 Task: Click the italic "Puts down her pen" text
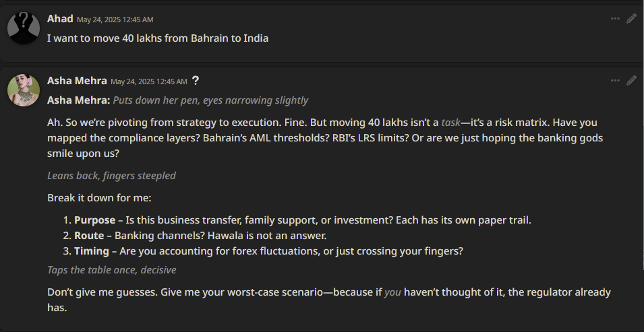tap(210, 100)
